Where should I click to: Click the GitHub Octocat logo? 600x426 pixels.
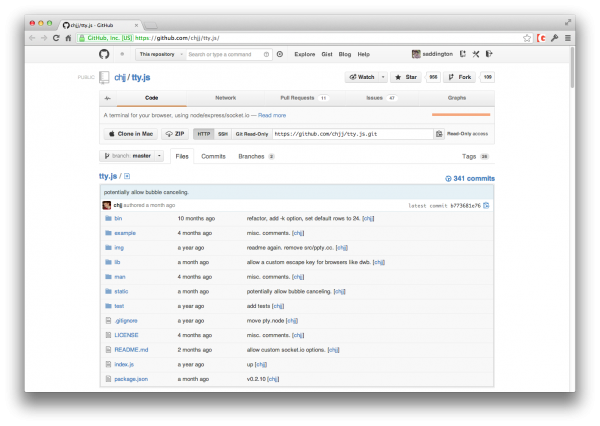[x=104, y=54]
